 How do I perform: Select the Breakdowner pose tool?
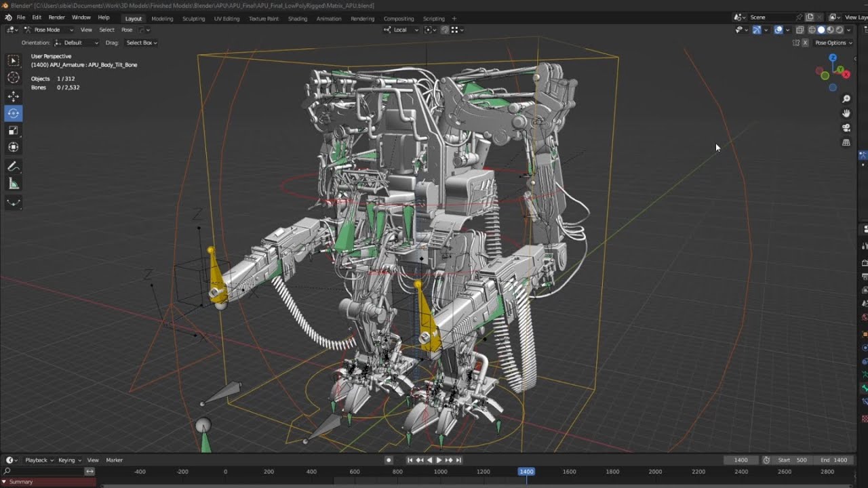pyautogui.click(x=14, y=203)
